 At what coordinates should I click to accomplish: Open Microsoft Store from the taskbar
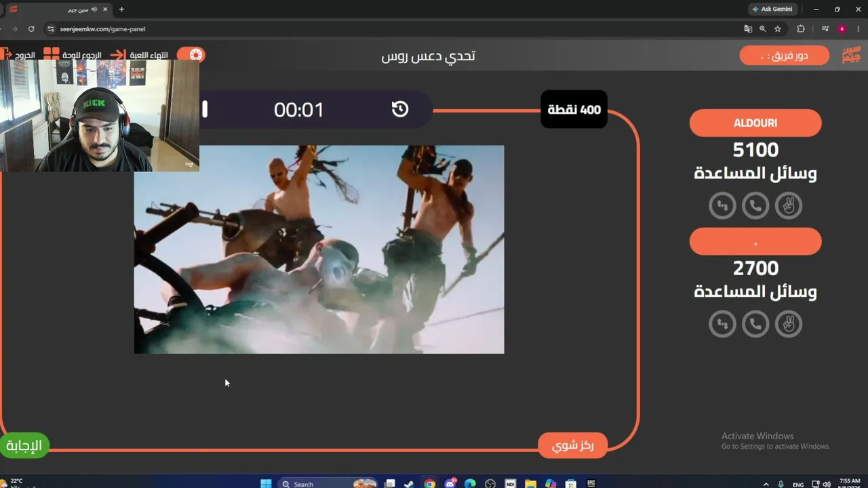pos(571,484)
